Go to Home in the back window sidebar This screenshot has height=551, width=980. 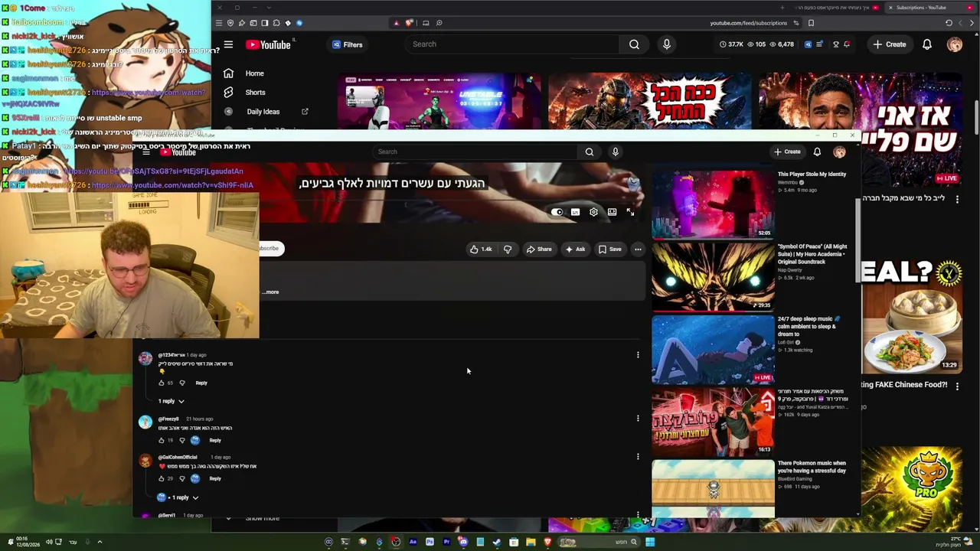point(254,73)
